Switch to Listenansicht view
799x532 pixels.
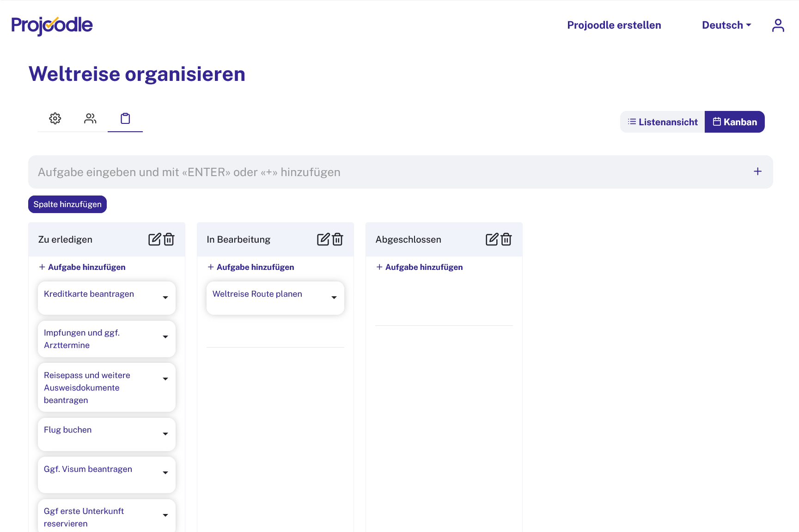(x=662, y=122)
